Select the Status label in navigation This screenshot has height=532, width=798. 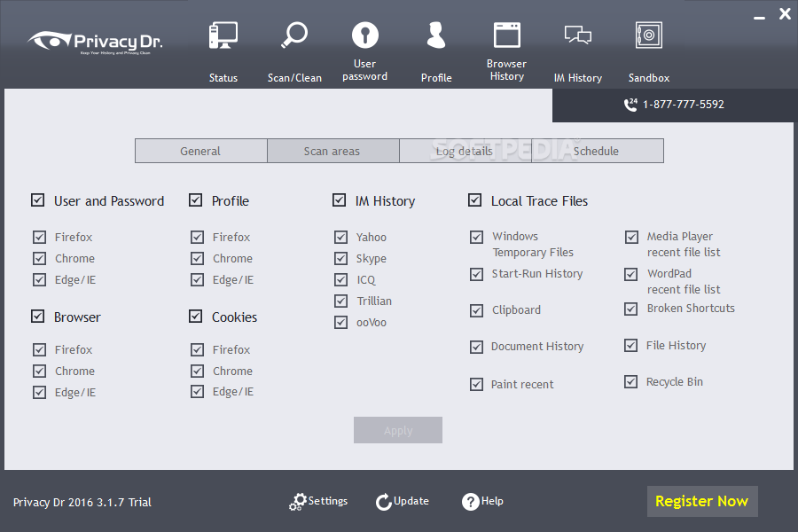click(x=223, y=78)
